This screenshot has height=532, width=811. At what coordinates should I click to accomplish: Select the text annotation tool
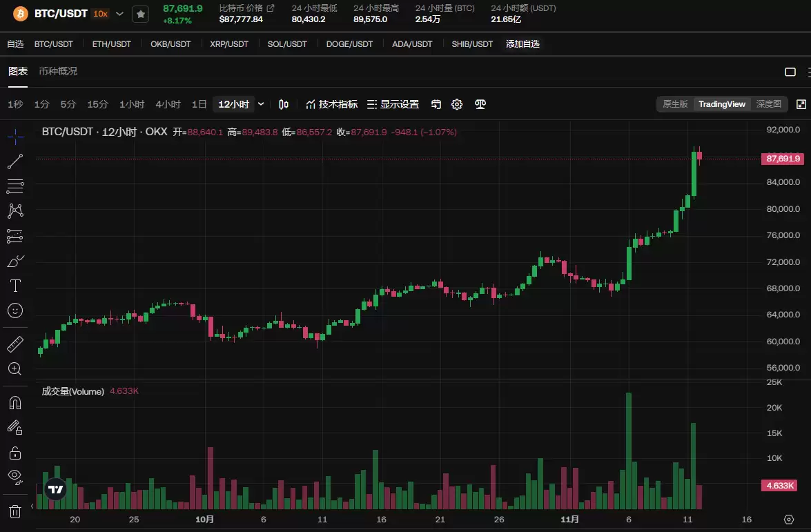click(x=14, y=286)
